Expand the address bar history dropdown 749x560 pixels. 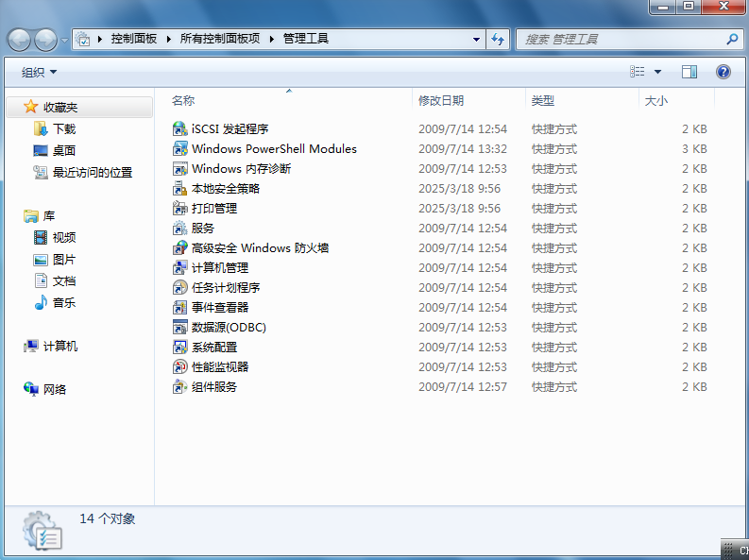tap(476, 39)
